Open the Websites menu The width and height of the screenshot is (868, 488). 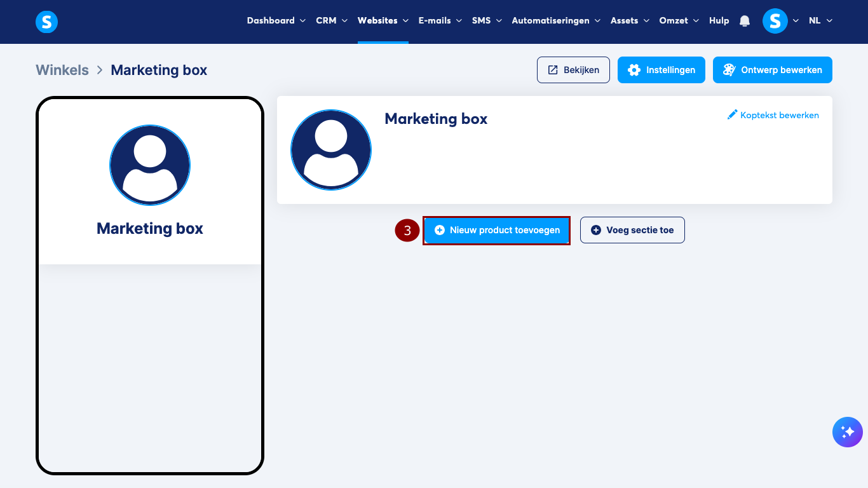coord(383,20)
